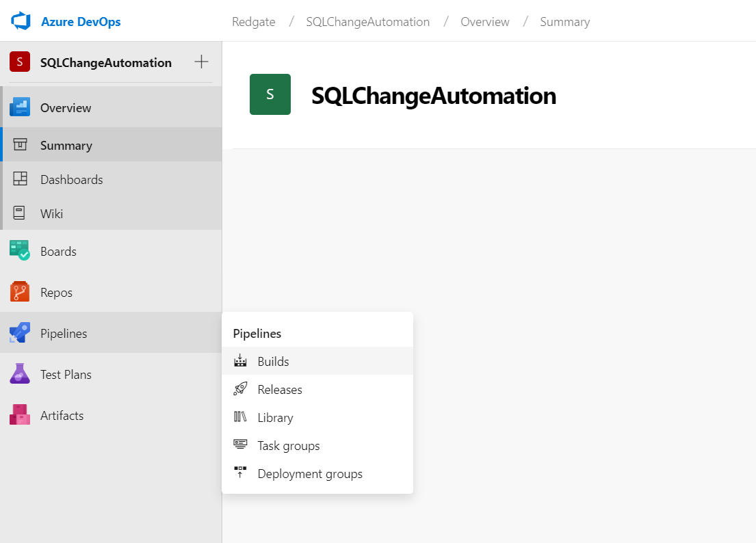Click the Library books icon
This screenshot has width=756, height=543.
point(240,416)
